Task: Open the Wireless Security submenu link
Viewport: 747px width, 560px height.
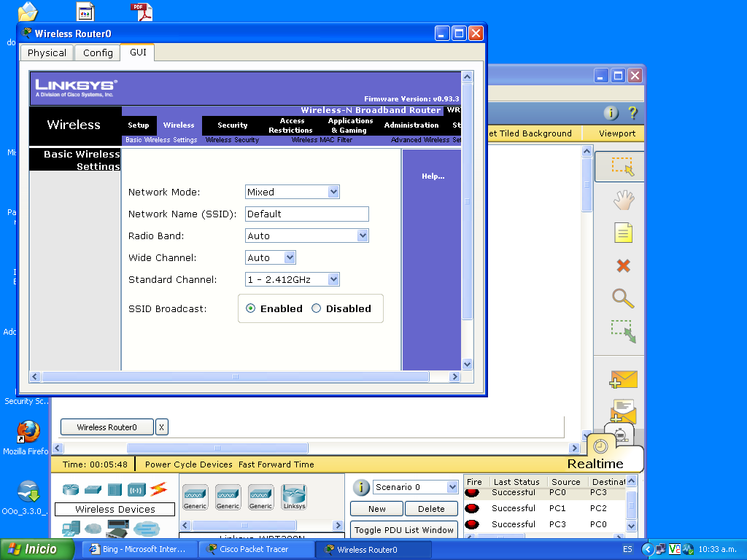Action: [x=232, y=140]
